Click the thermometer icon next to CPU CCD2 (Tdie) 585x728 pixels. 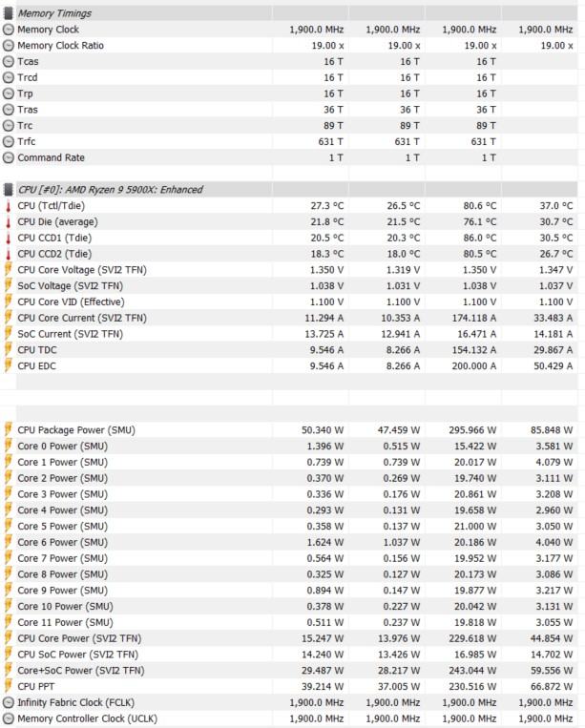[9, 254]
